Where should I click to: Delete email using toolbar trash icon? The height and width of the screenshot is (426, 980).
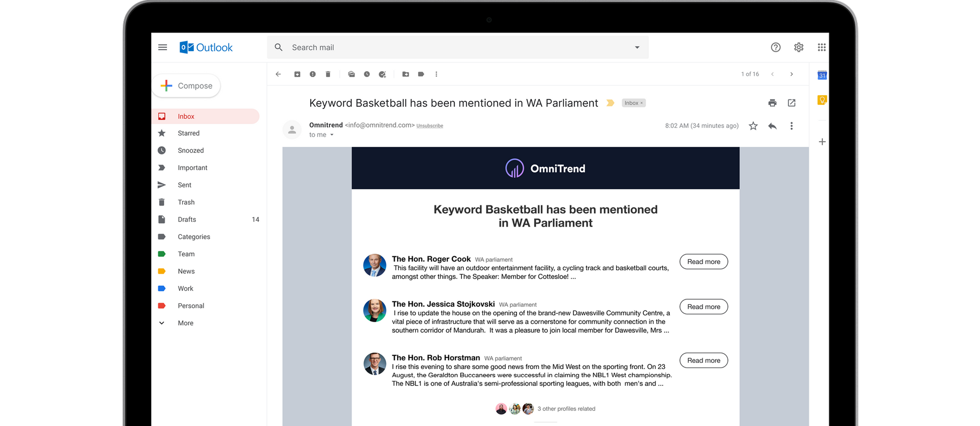pos(328,74)
